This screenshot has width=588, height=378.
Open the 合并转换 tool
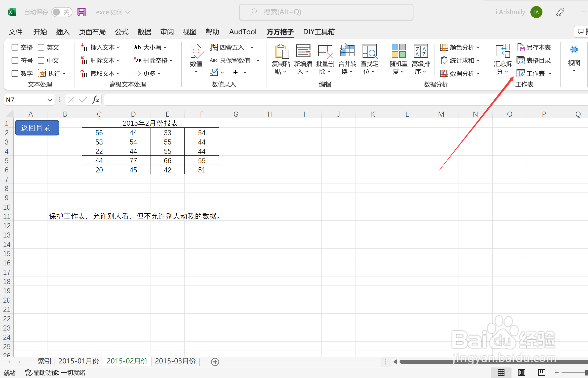click(347, 51)
